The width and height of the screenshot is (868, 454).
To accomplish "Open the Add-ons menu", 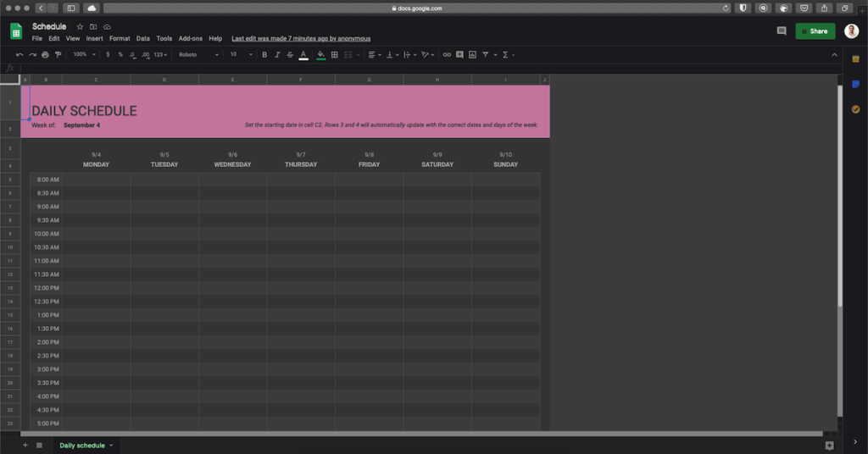I will (x=191, y=39).
